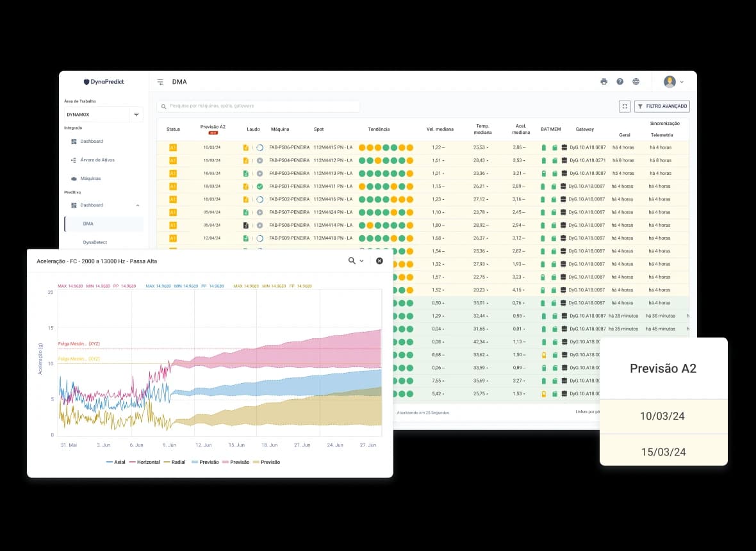
Task: Open report icon for FAB-PS06-PENEIRA row
Action: click(245, 147)
